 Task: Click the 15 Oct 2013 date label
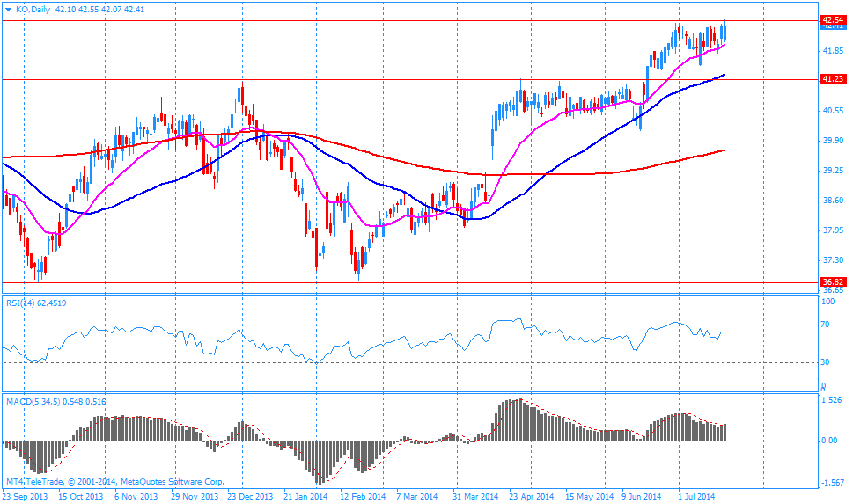80,496
